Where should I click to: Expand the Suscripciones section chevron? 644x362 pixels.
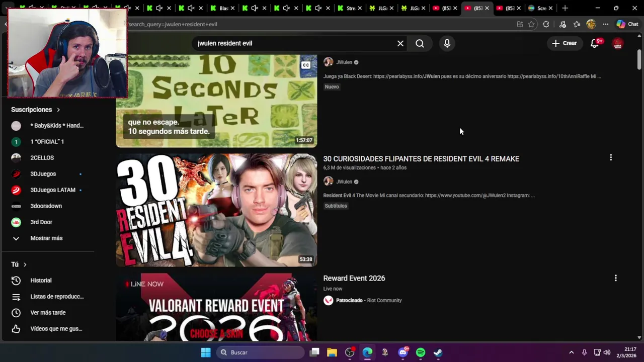point(58,110)
